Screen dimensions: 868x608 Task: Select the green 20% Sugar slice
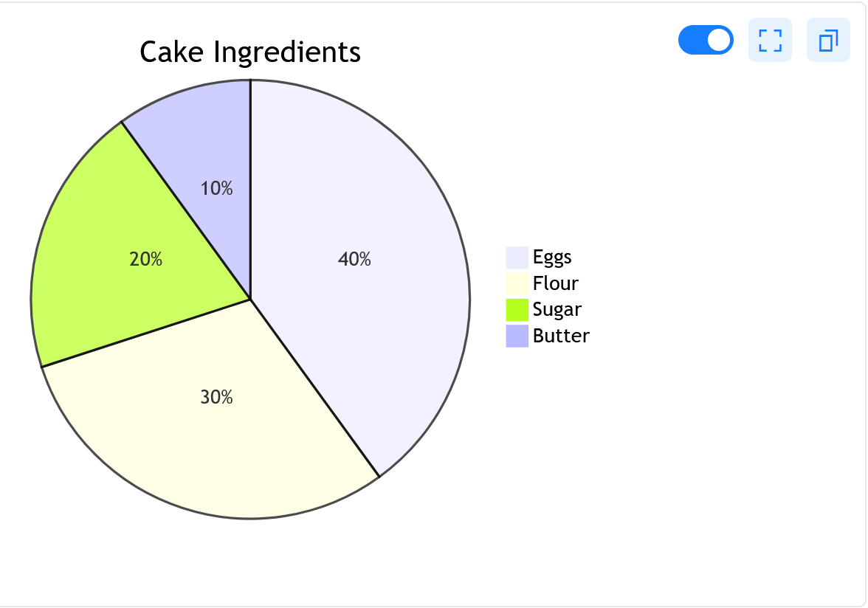point(145,259)
